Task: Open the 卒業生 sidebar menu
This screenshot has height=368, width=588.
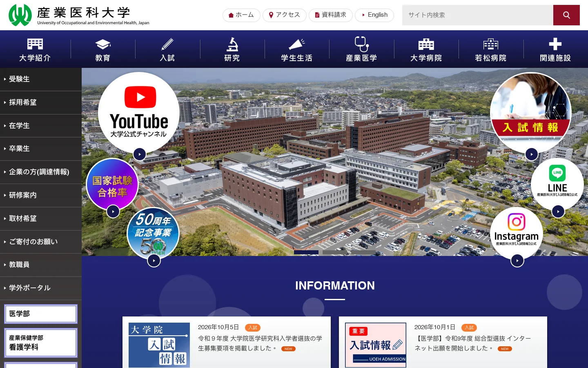Action: tap(41, 149)
